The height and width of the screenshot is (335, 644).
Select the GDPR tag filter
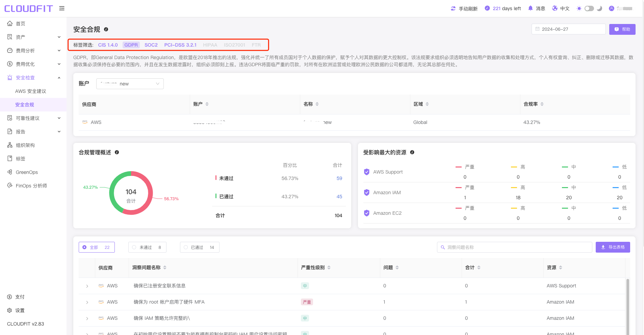coord(131,45)
